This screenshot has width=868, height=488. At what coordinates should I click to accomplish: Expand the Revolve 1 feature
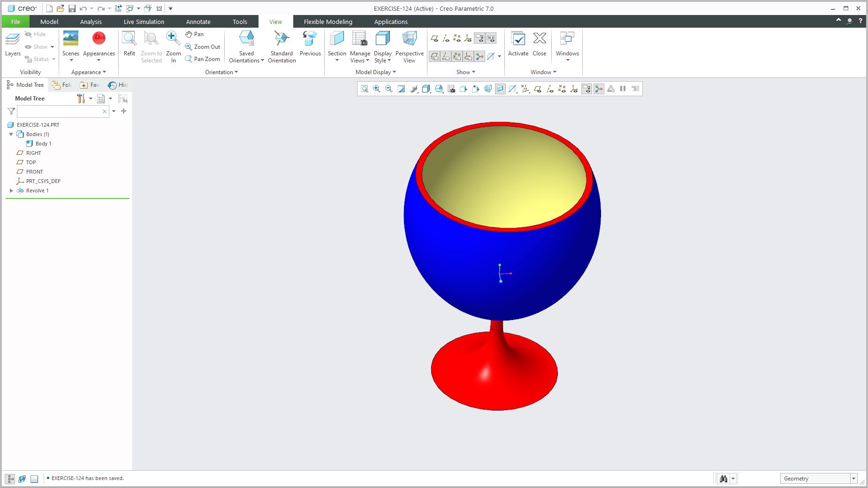11,191
